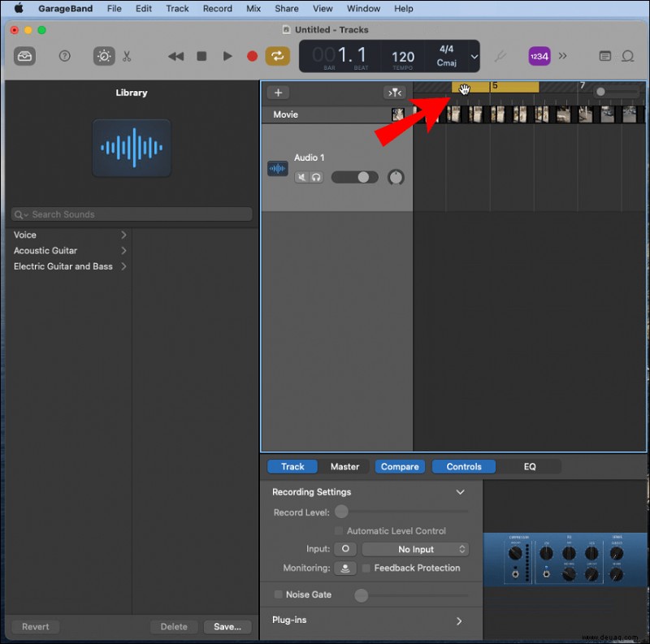Screen dimensions: 650x644
Task: Click the Cmaj key signature
Action: click(x=446, y=63)
